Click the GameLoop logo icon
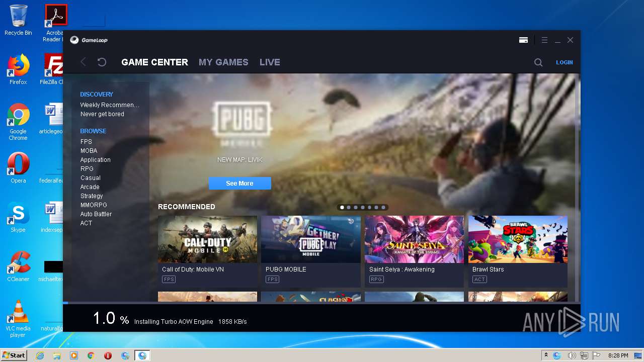 click(74, 40)
